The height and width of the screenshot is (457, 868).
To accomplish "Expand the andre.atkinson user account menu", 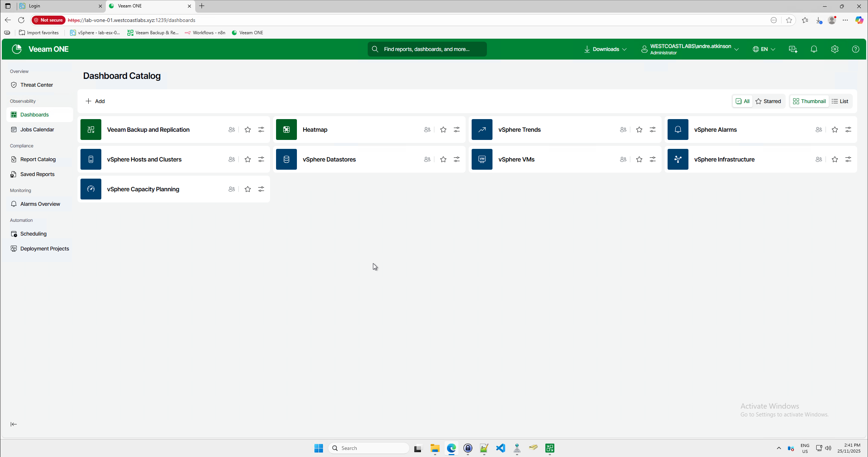I will pos(690,49).
